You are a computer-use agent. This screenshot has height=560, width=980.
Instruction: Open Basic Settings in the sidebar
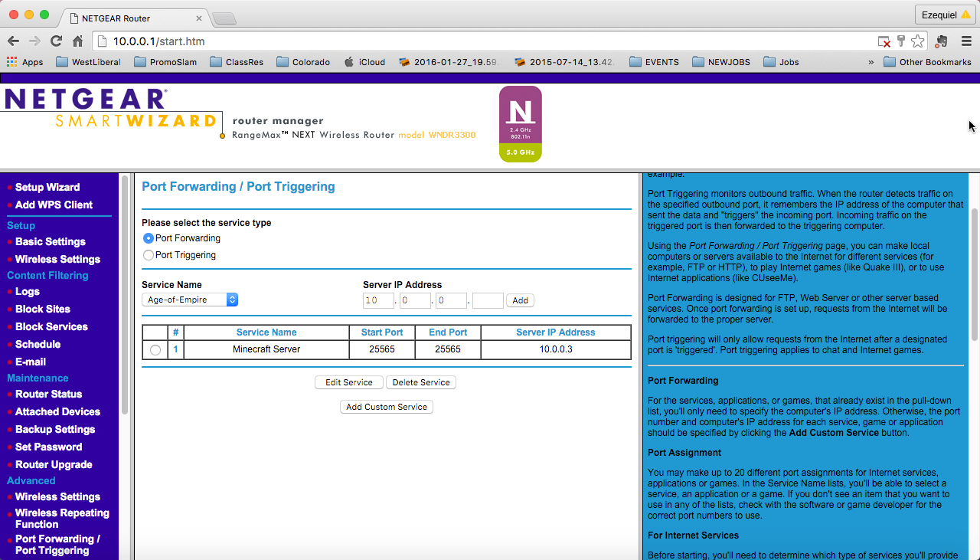pyautogui.click(x=50, y=241)
